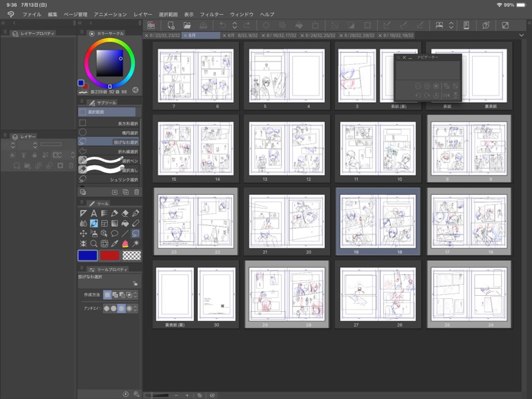Delete sub tool with trash icon
The width and height of the screenshot is (532, 399).
click(136, 192)
